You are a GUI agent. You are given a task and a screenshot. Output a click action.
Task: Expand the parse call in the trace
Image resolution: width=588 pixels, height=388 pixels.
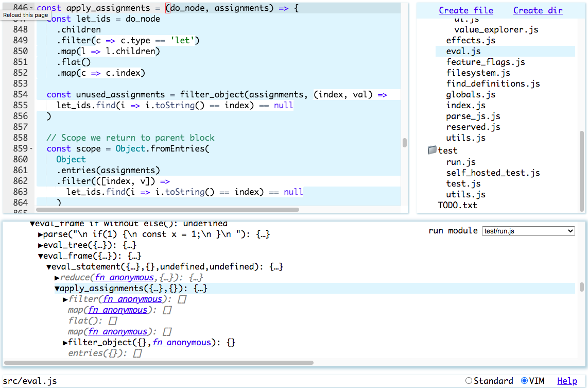[40, 234]
